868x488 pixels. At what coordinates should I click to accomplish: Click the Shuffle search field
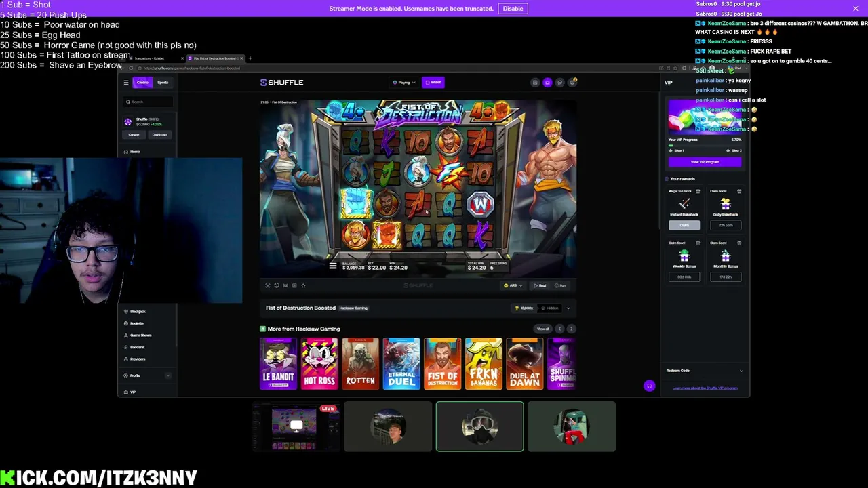click(148, 102)
